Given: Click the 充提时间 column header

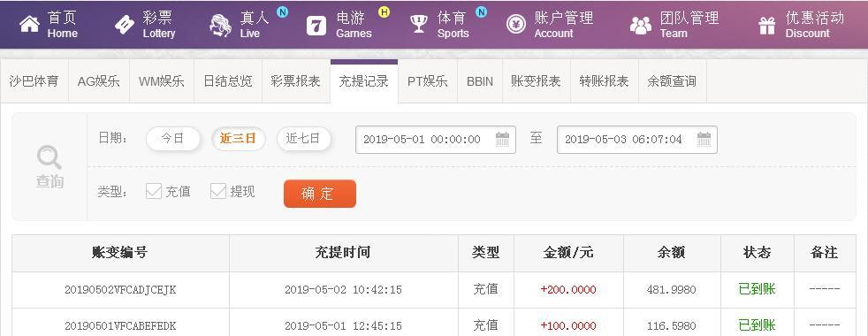Looking at the screenshot, I should [343, 253].
